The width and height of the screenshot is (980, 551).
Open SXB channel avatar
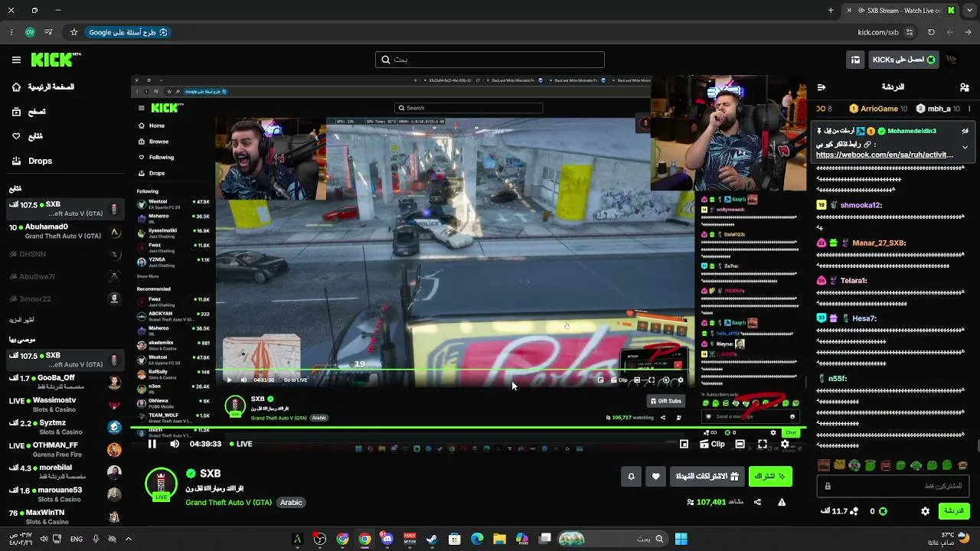click(161, 484)
